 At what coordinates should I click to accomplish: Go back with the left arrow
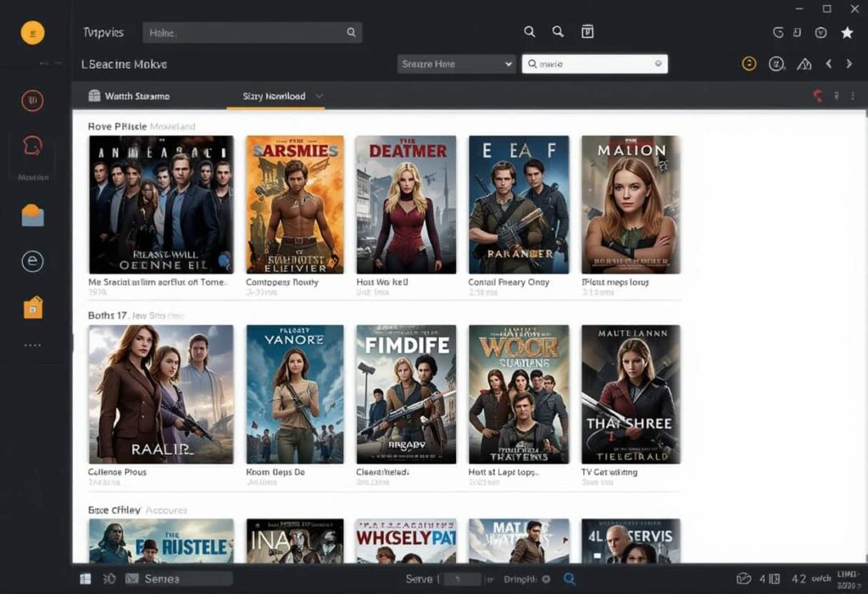(x=829, y=64)
